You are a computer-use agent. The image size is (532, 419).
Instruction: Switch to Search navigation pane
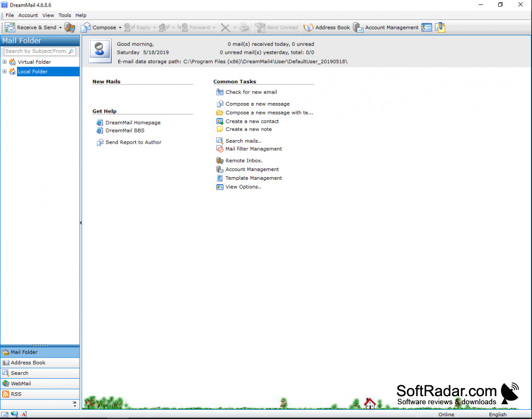click(40, 373)
